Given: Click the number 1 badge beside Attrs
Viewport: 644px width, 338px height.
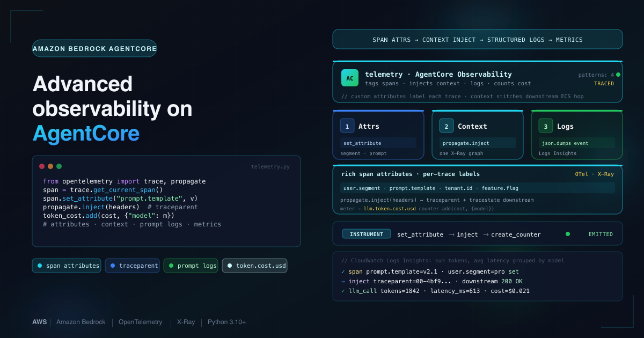Looking at the screenshot, I should pyautogui.click(x=347, y=126).
